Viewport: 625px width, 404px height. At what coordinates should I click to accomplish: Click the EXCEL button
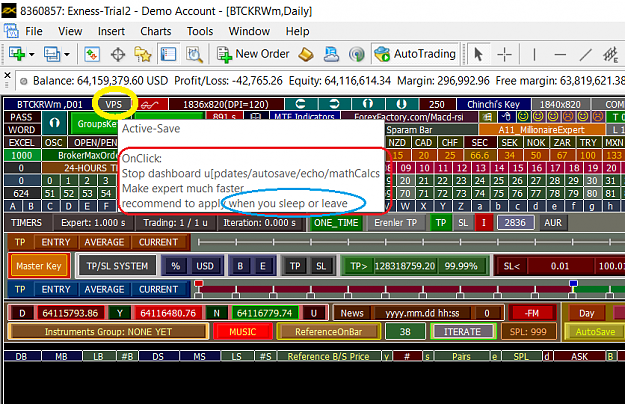[x=22, y=143]
